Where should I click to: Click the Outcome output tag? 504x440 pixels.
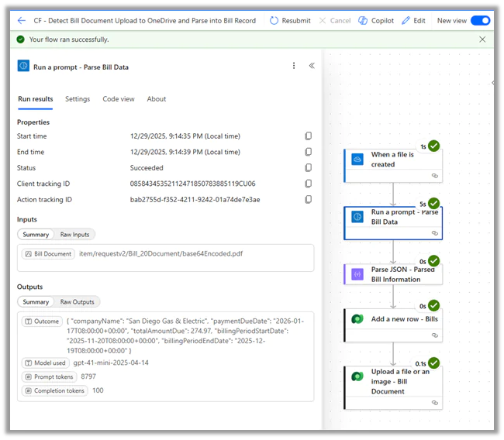(42, 321)
